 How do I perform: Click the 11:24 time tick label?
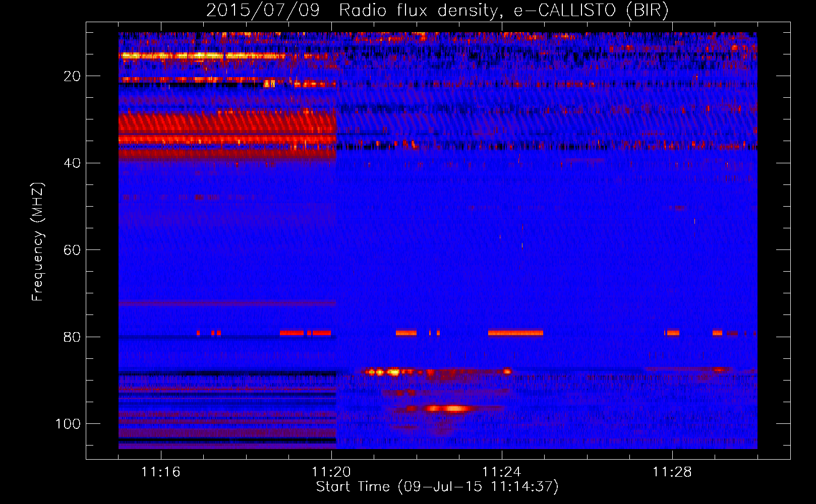(502, 472)
